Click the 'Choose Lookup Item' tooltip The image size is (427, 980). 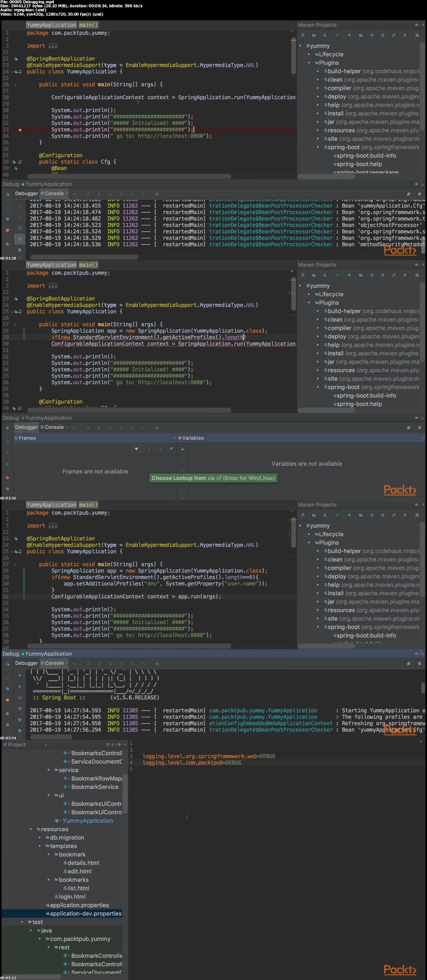[213, 478]
